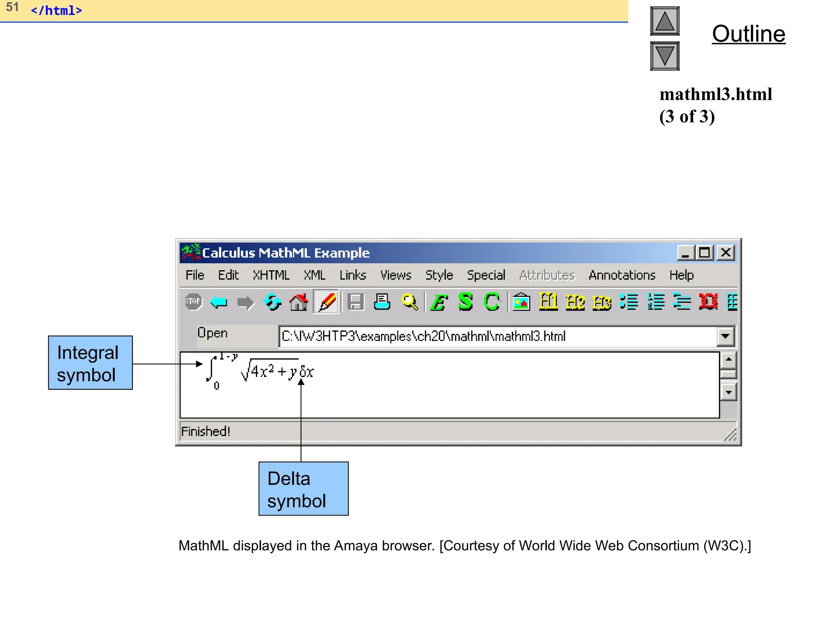Click the document scrollbar up arrow
Image resolution: width=840 pixels, height=630 pixels.
[x=728, y=360]
